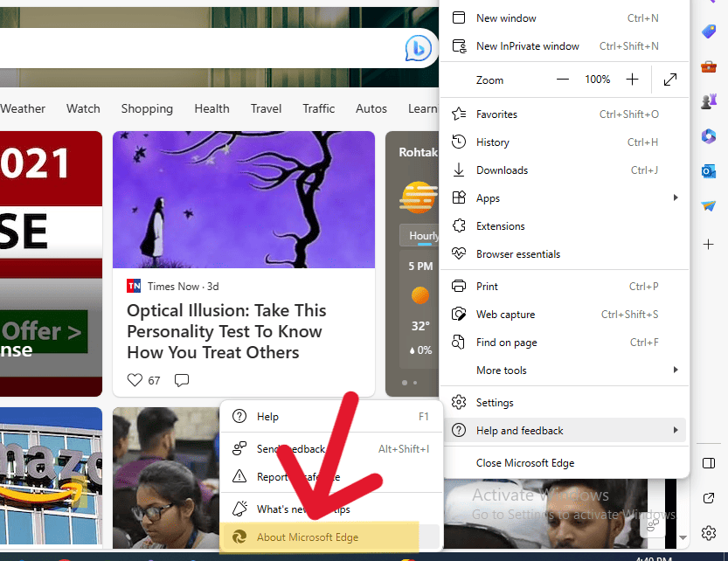
Task: Click the Browser essentials heart icon
Action: [459, 253]
